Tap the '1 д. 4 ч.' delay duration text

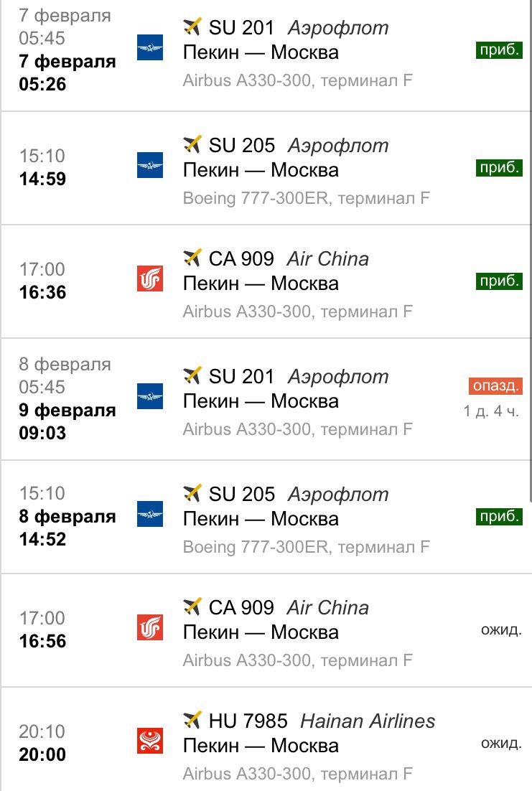pyautogui.click(x=491, y=411)
